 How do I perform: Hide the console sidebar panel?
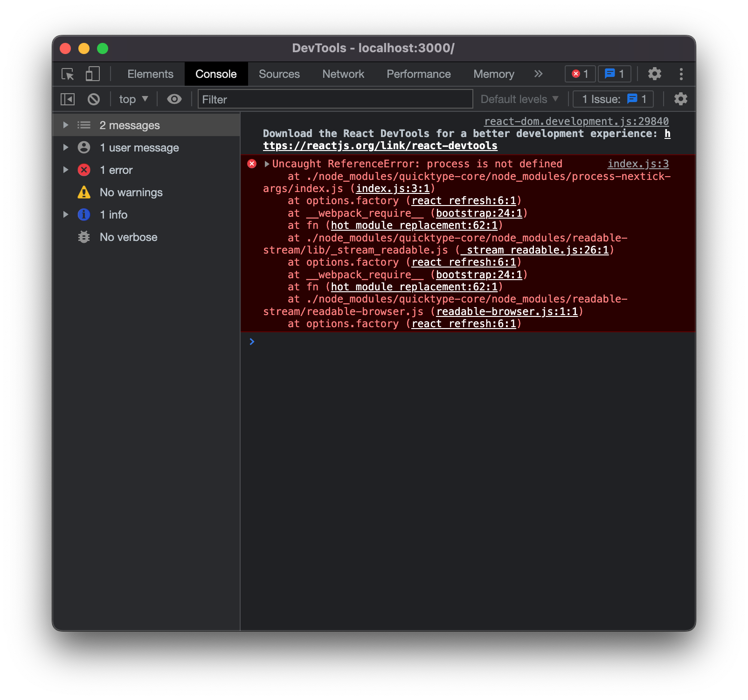coord(68,99)
